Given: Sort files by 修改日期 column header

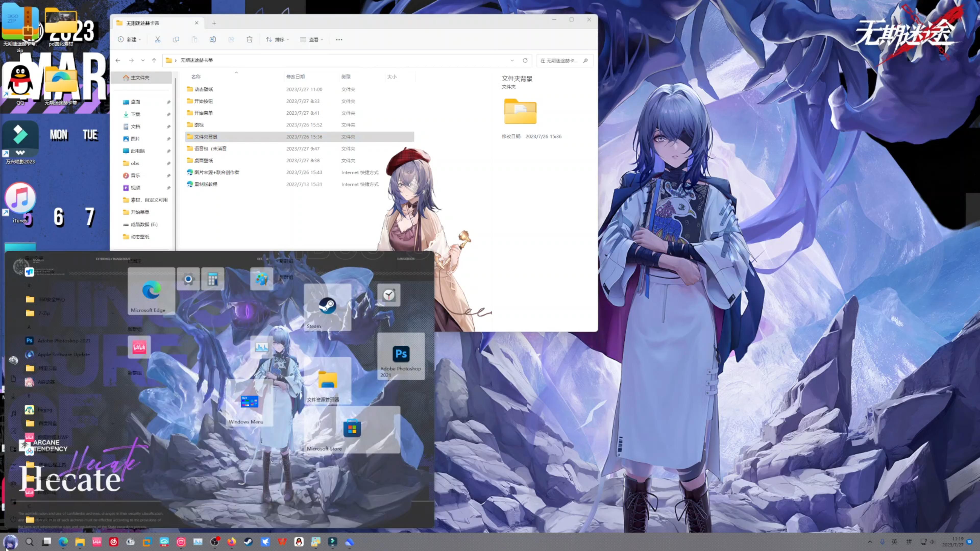Looking at the screenshot, I should [x=296, y=77].
